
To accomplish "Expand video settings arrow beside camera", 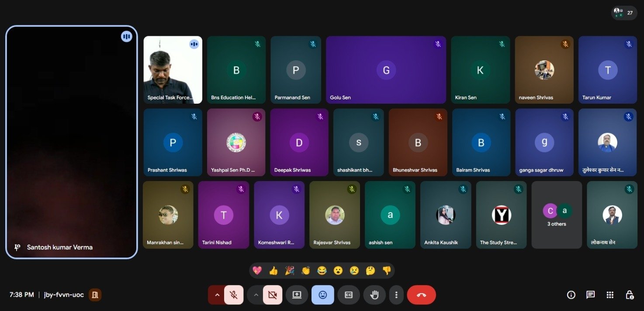I will (x=256, y=295).
